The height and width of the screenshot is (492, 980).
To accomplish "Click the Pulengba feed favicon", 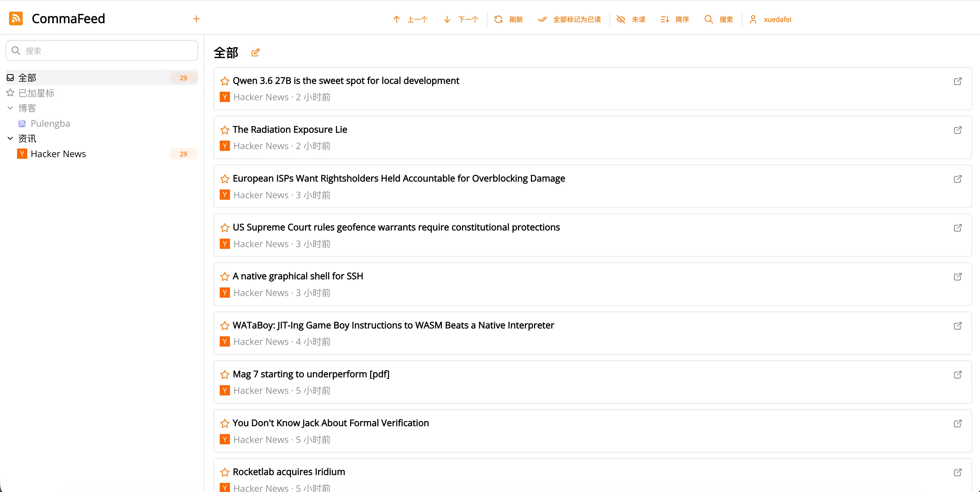I will tap(22, 123).
